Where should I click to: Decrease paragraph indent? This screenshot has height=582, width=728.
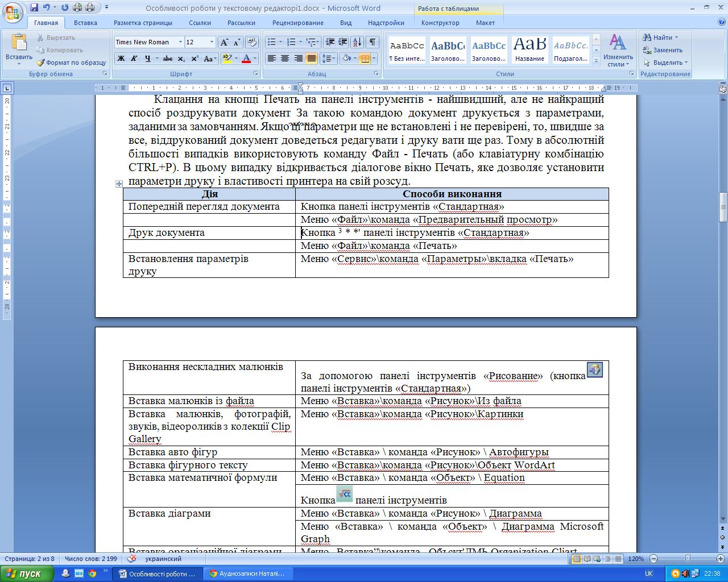point(330,42)
